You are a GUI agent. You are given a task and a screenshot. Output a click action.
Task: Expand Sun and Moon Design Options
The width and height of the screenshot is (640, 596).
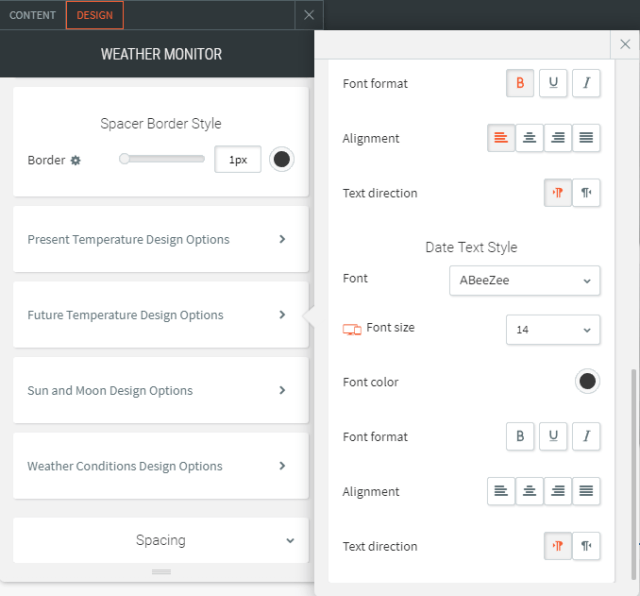tap(161, 390)
